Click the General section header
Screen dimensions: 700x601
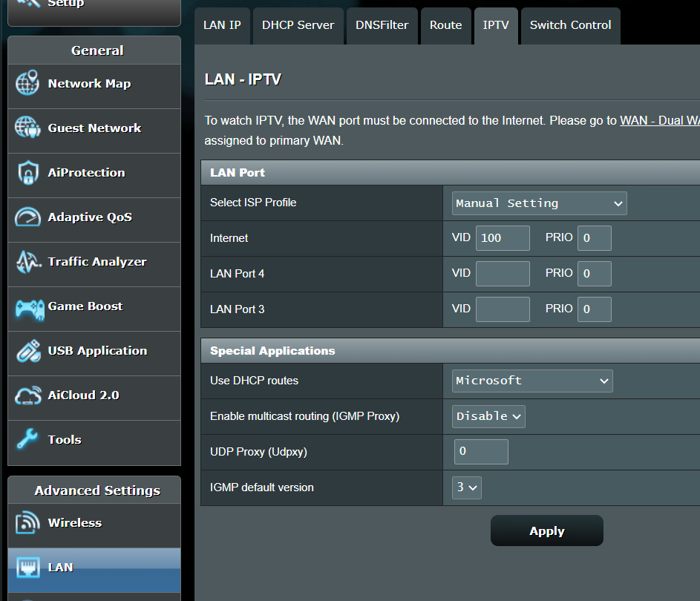(x=94, y=50)
